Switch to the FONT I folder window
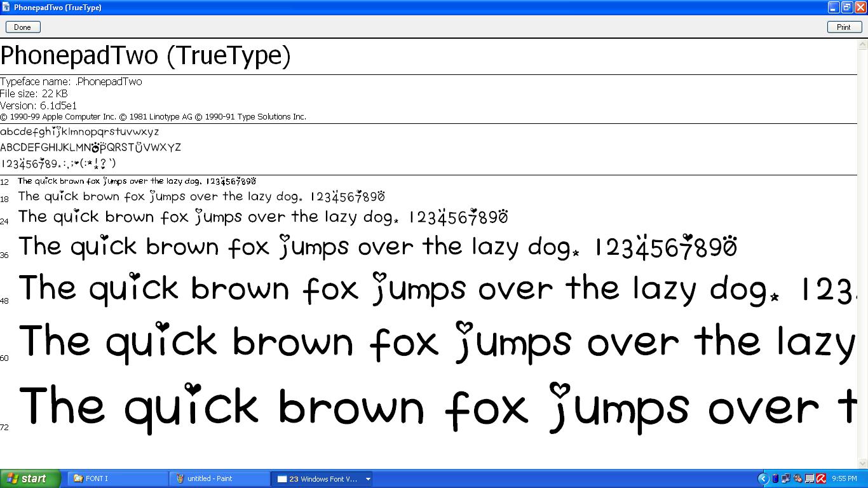Viewport: 868px width, 488px height. (118, 478)
